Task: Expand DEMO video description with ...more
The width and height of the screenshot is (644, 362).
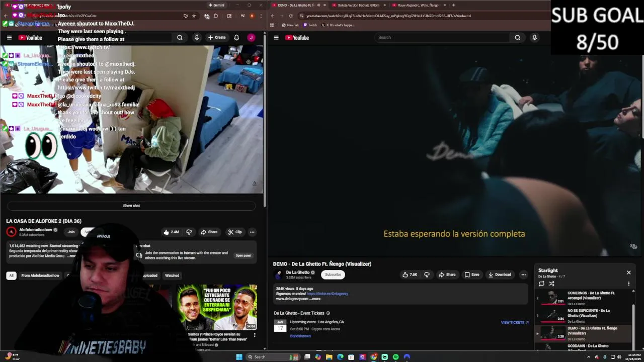Action: [x=315, y=299]
